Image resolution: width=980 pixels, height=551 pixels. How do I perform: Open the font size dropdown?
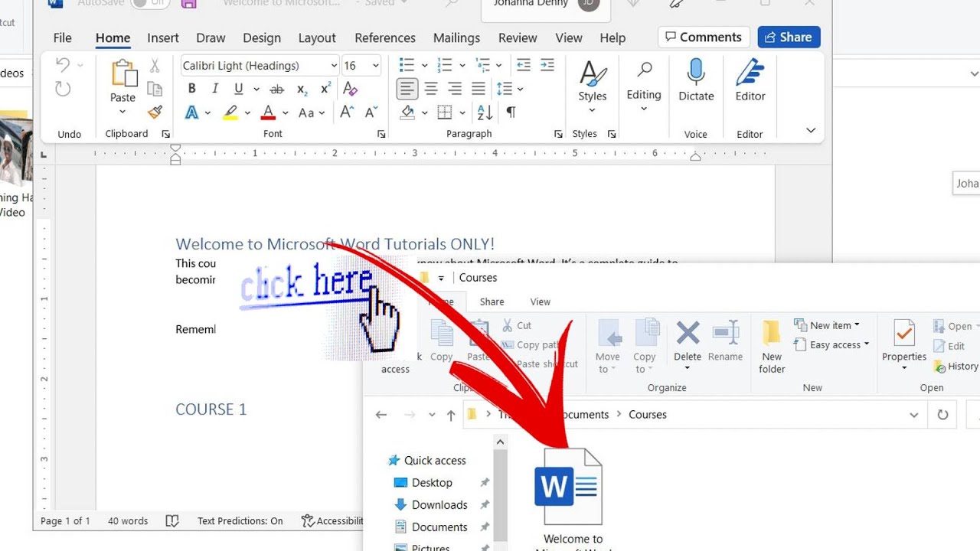[375, 66]
